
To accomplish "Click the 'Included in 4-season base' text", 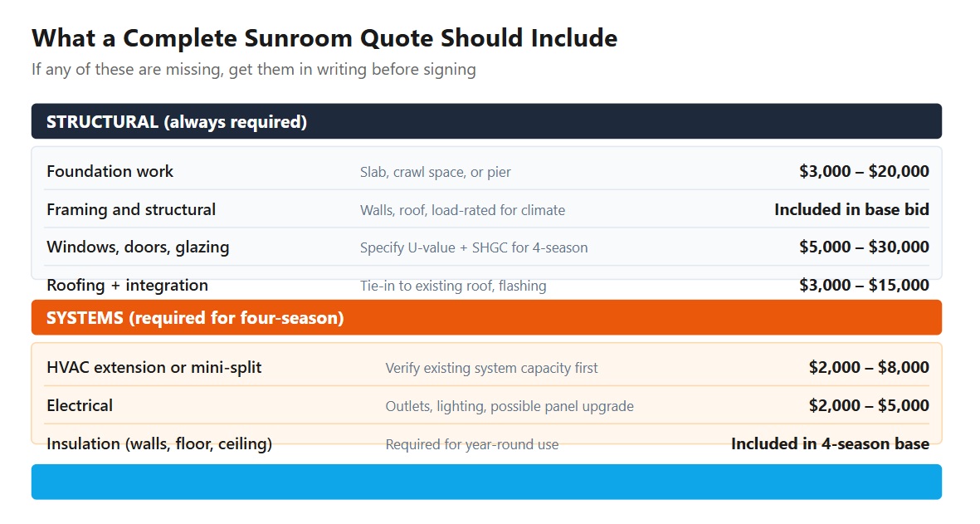I will [x=830, y=444].
